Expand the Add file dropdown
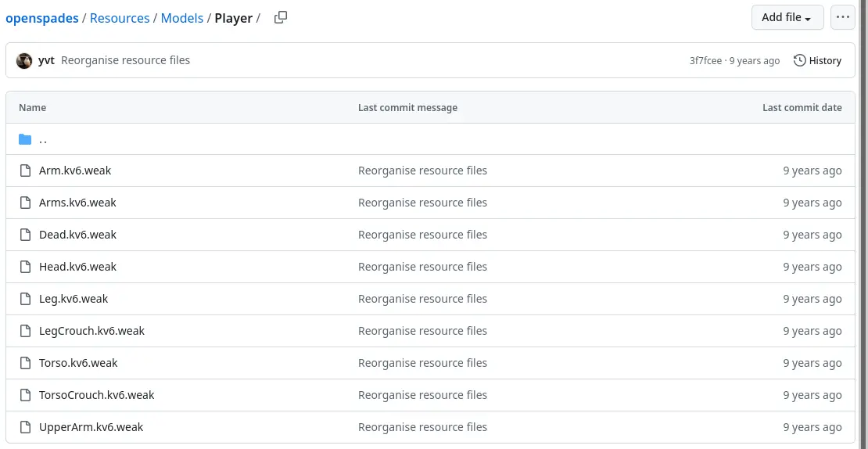The height and width of the screenshot is (449, 868). [x=787, y=17]
